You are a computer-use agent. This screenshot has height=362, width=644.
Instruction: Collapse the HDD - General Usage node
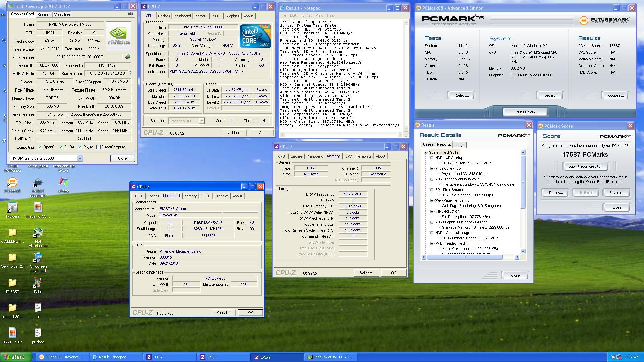432,233
